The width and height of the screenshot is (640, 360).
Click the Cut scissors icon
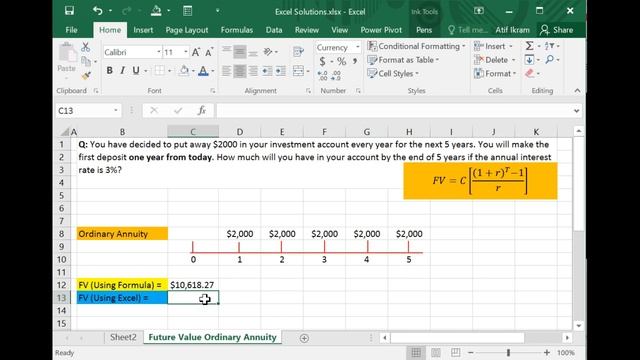tap(86, 47)
